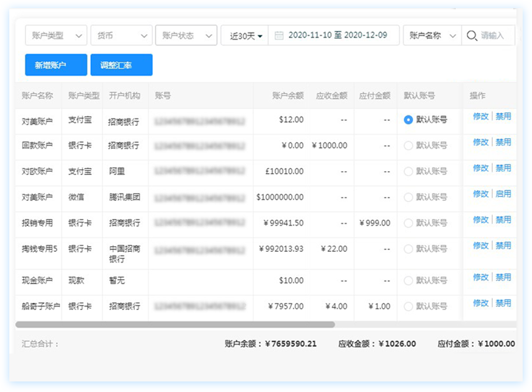Click the 应收金额 column header

pos(331,96)
